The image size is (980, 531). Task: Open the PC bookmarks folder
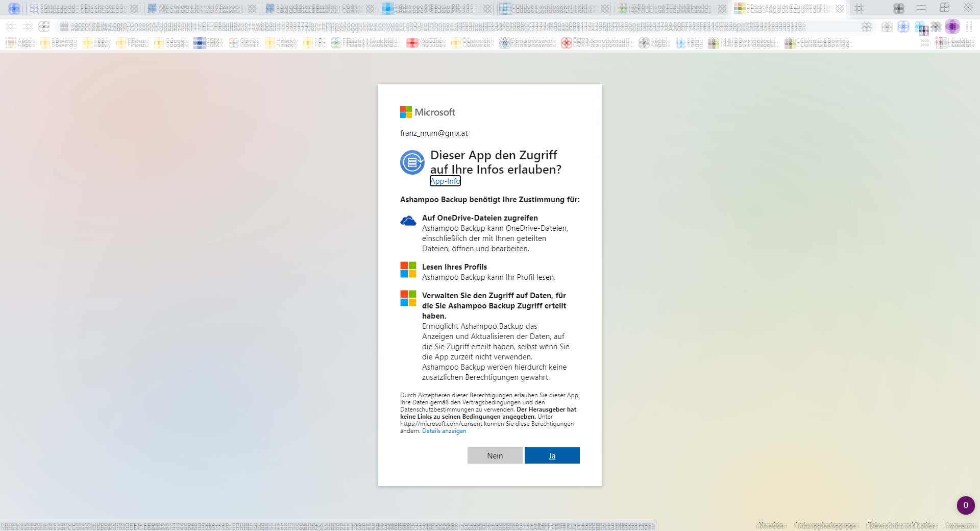pos(314,43)
